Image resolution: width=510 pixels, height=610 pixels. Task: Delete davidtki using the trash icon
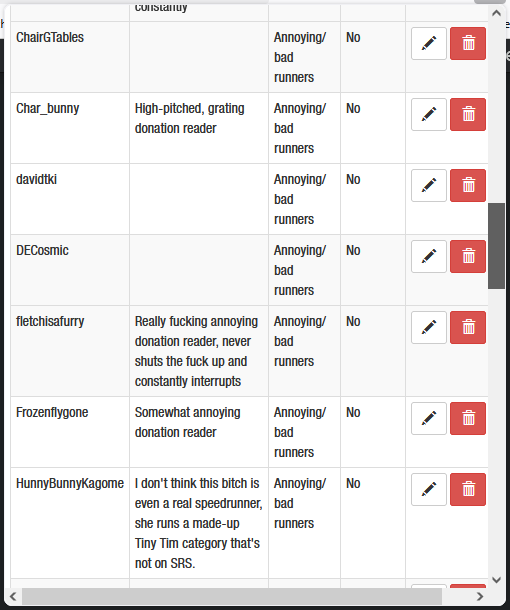coord(468,186)
